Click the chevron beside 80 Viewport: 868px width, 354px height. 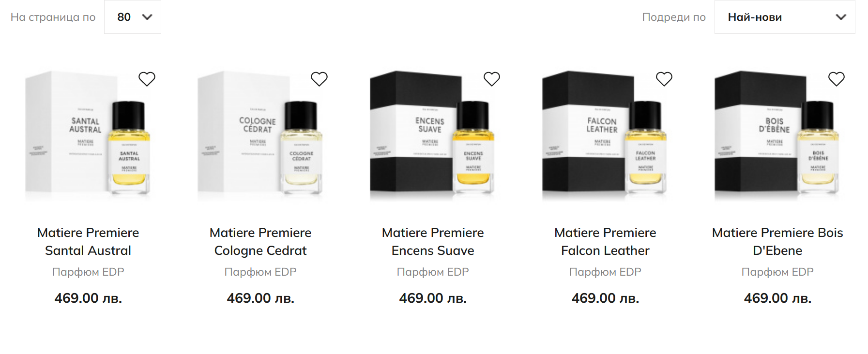click(147, 17)
